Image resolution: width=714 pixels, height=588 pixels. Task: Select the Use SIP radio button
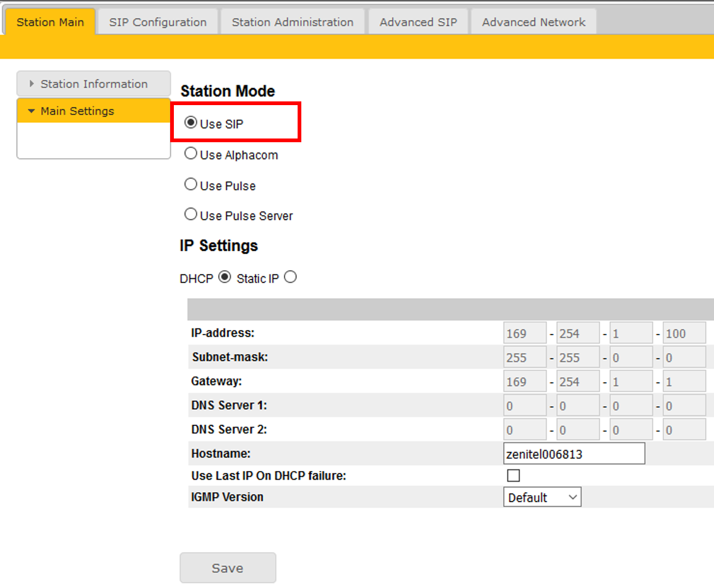[191, 122]
